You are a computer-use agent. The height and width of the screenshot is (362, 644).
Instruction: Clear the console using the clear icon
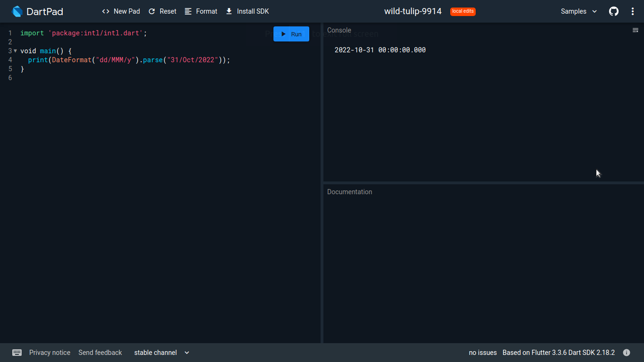635,30
